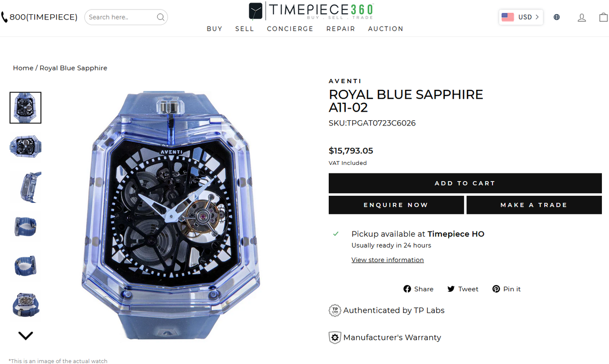The image size is (609, 364).
Task: Click the ADD TO CART button
Action: point(465,183)
